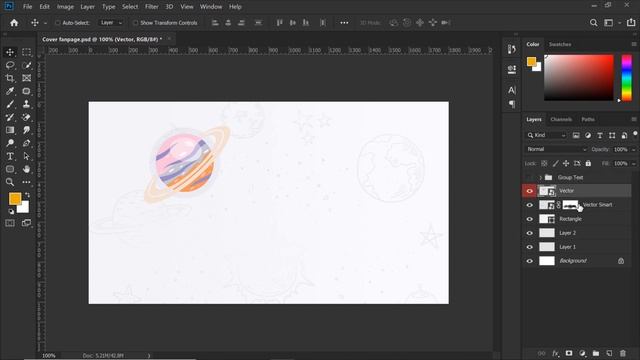The image size is (640, 360).
Task: Hide the Vector layer
Action: point(530,191)
